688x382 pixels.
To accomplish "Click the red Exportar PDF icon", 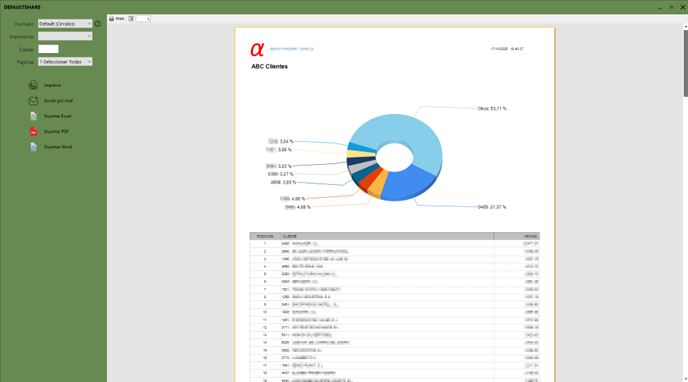I will coord(33,132).
